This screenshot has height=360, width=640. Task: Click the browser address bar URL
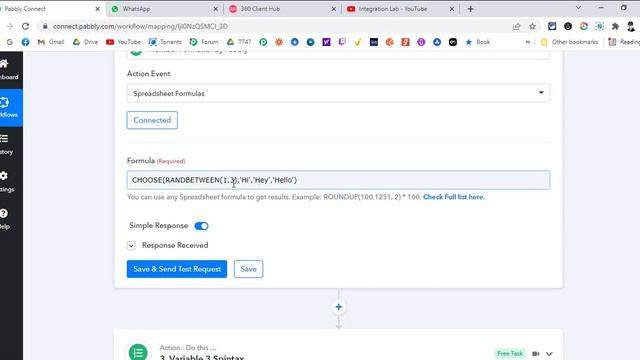coord(141,26)
